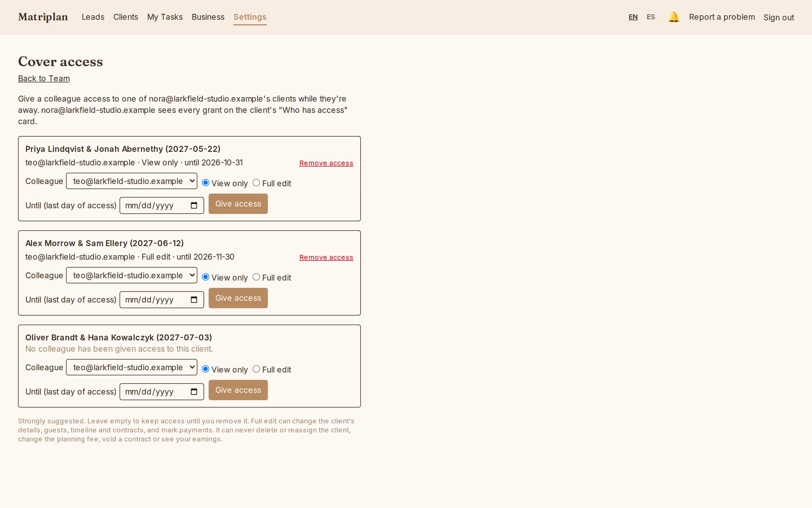Image resolution: width=812 pixels, height=508 pixels.
Task: Open calendar picker for Oliver Brandt's until date
Action: [194, 392]
